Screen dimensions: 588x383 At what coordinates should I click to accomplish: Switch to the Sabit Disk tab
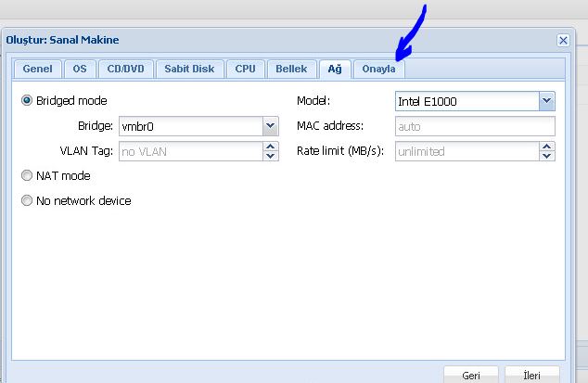[189, 69]
